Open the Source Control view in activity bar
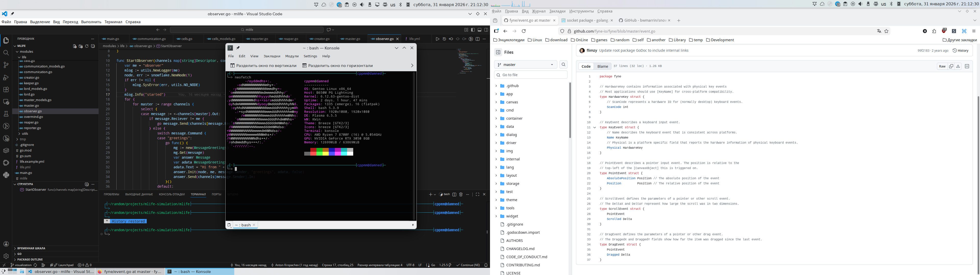980x275 pixels. [x=6, y=65]
